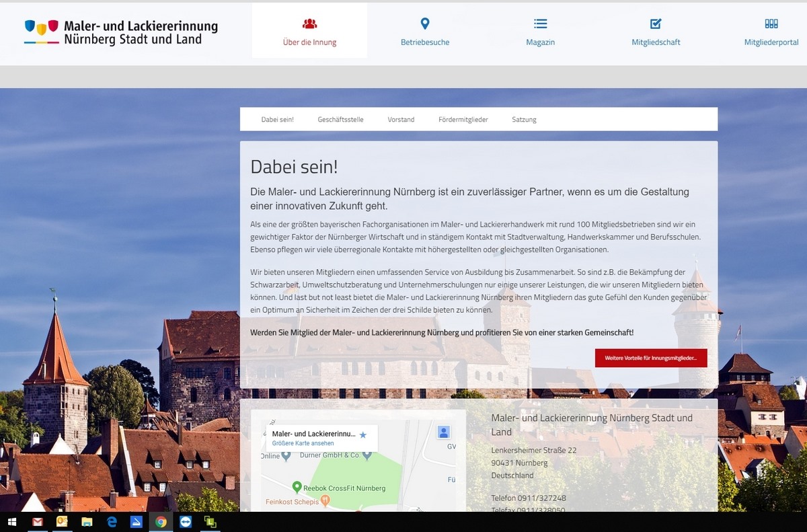Select the Fördermitglieder submenu tab
This screenshot has width=807, height=532.
tap(463, 120)
